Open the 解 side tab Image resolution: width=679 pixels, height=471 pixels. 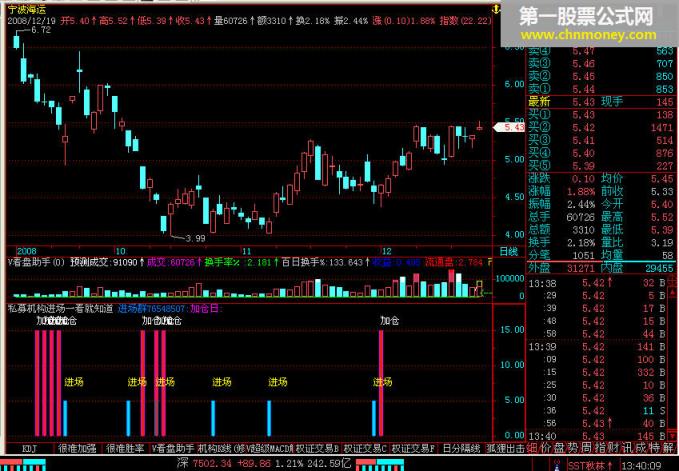click(x=669, y=448)
